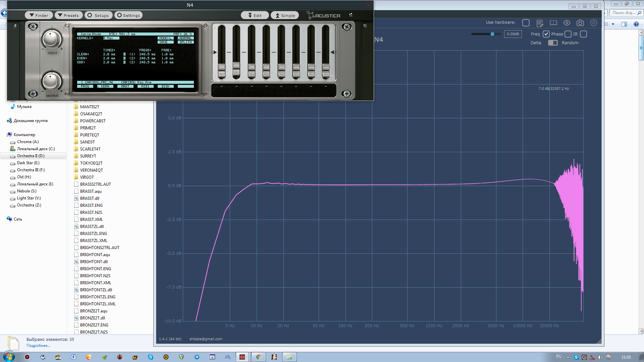Screen dimensions: 644x362
Task: Click the gain slider handle
Action: 492,34
